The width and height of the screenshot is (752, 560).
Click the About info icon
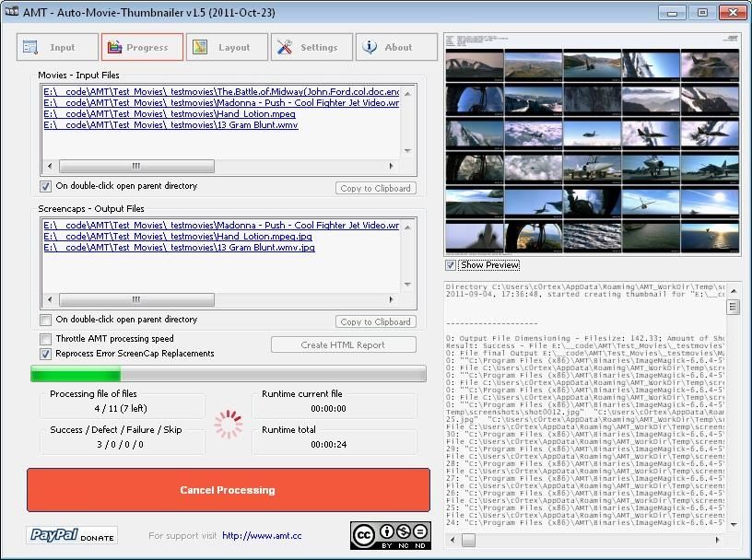point(369,48)
